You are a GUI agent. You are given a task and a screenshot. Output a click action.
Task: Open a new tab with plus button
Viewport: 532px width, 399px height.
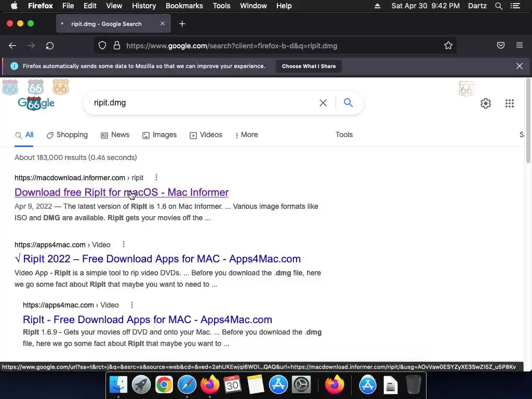coord(182,24)
